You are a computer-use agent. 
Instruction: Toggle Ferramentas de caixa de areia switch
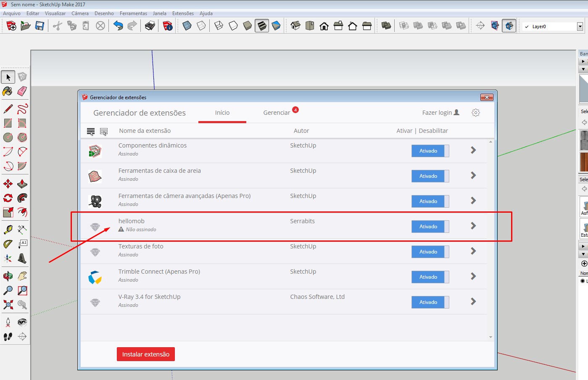430,176
